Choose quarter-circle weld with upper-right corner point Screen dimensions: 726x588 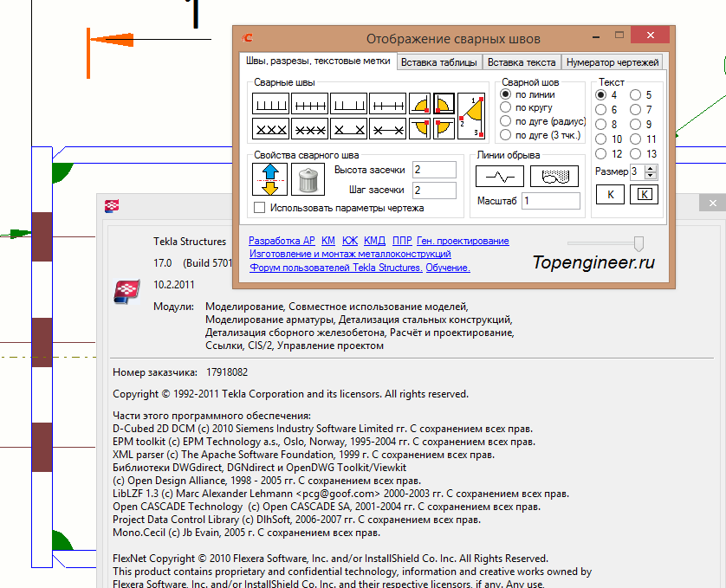coord(419,129)
